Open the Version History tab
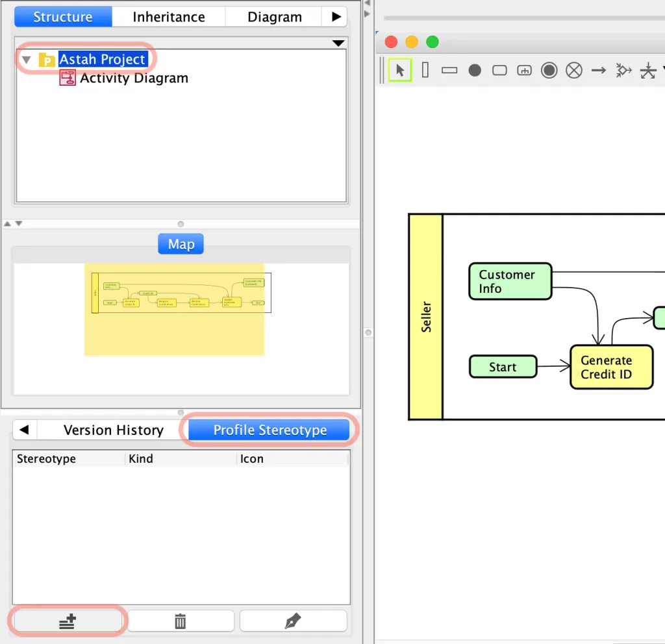 tap(113, 430)
